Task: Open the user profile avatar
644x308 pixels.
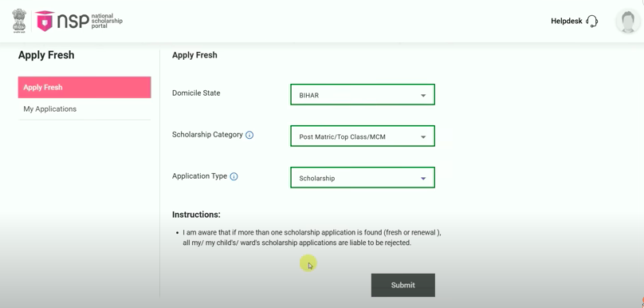Action: [627, 21]
